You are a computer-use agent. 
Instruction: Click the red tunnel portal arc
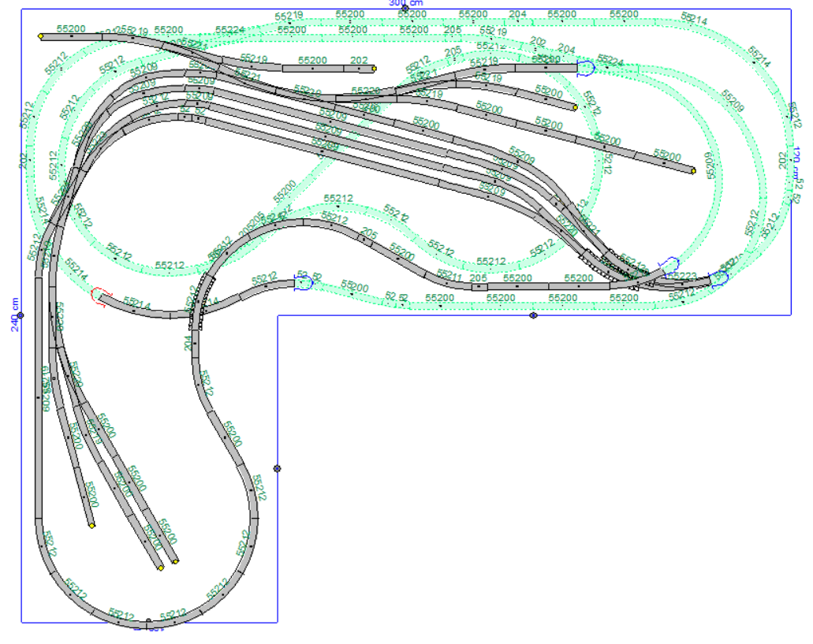97,296
